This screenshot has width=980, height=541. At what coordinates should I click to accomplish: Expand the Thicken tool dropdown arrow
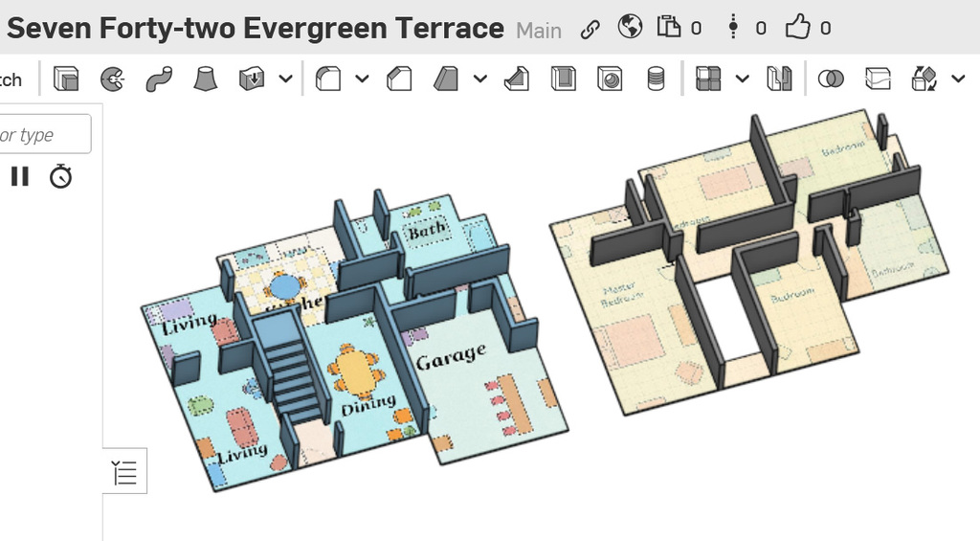pos(285,79)
